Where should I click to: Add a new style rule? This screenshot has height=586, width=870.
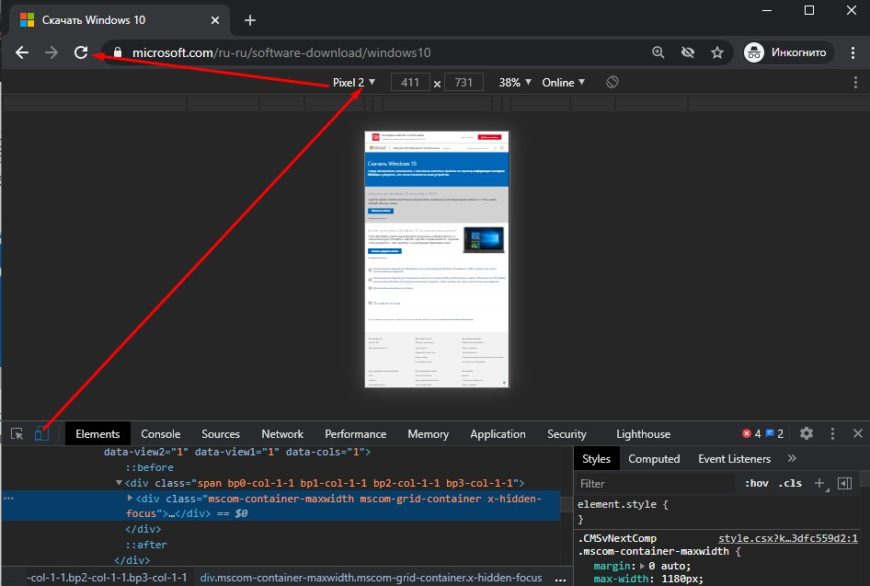click(820, 483)
